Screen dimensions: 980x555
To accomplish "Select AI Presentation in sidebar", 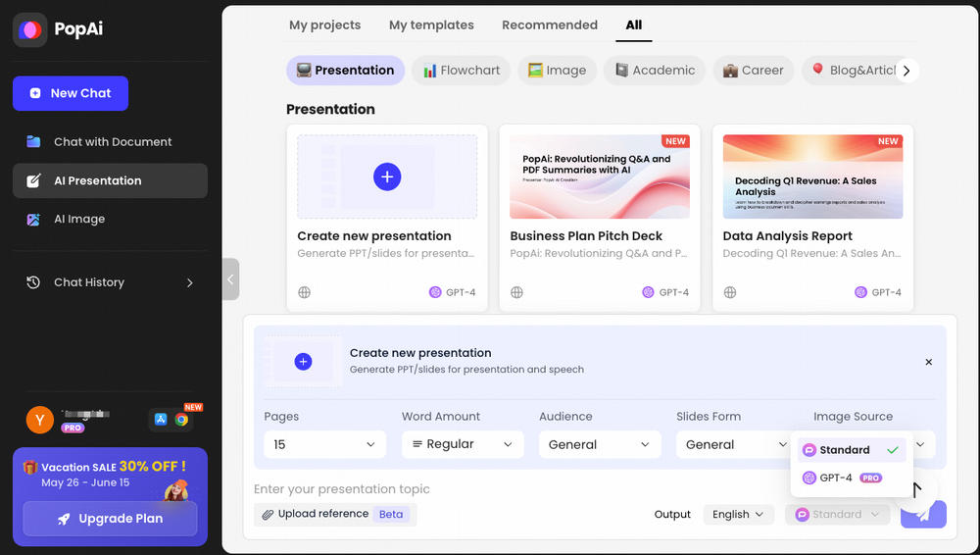I will [x=110, y=180].
